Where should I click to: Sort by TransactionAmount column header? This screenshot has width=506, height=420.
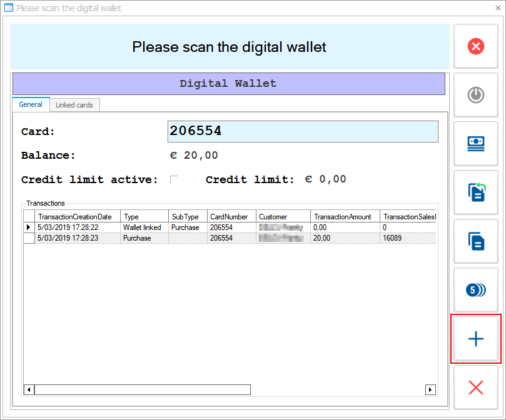coord(342,217)
